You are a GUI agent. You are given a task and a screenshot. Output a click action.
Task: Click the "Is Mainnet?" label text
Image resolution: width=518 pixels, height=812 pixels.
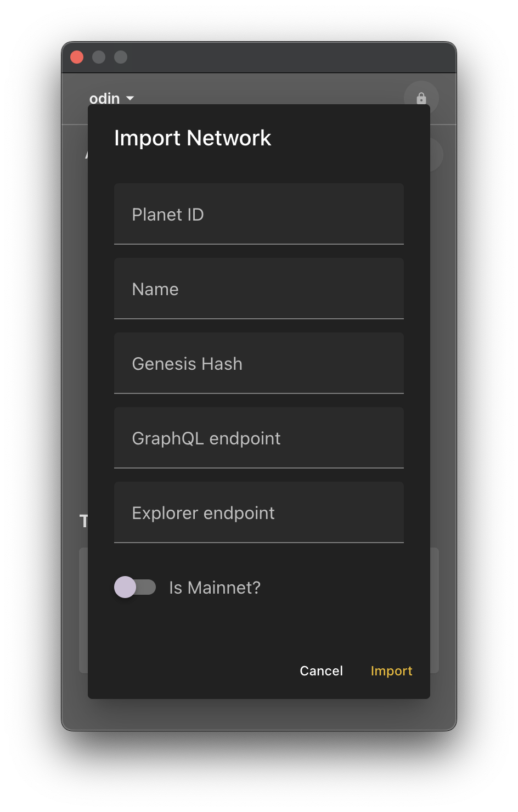click(215, 588)
